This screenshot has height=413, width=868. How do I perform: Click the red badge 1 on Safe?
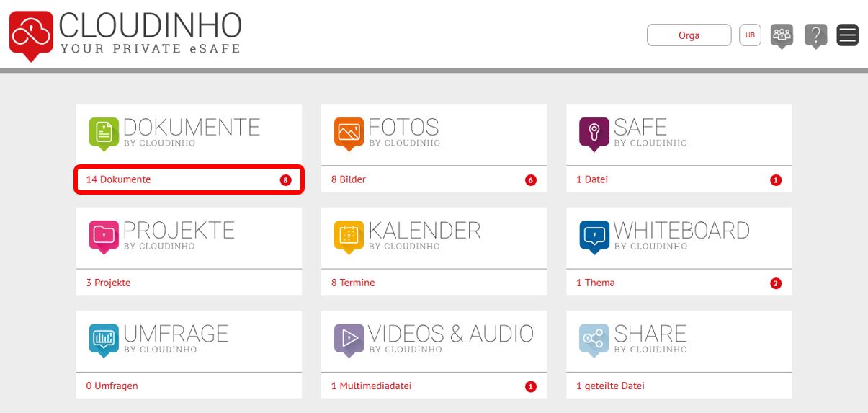pyautogui.click(x=776, y=180)
